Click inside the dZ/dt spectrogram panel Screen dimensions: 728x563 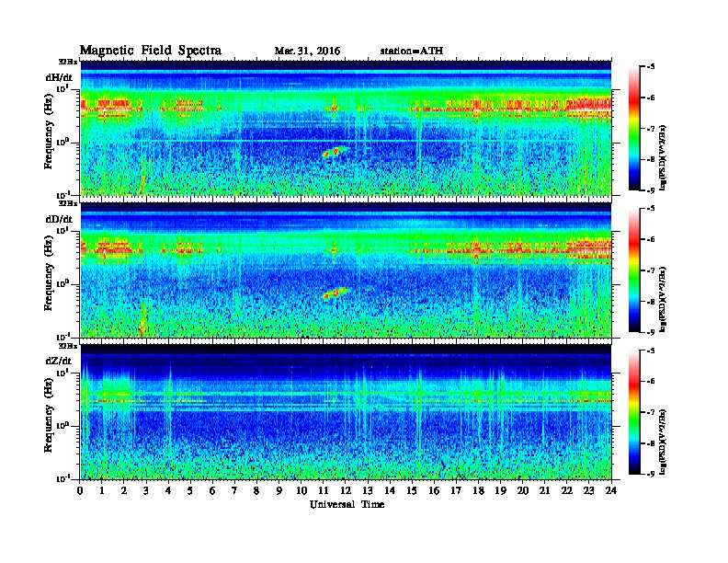click(x=346, y=412)
